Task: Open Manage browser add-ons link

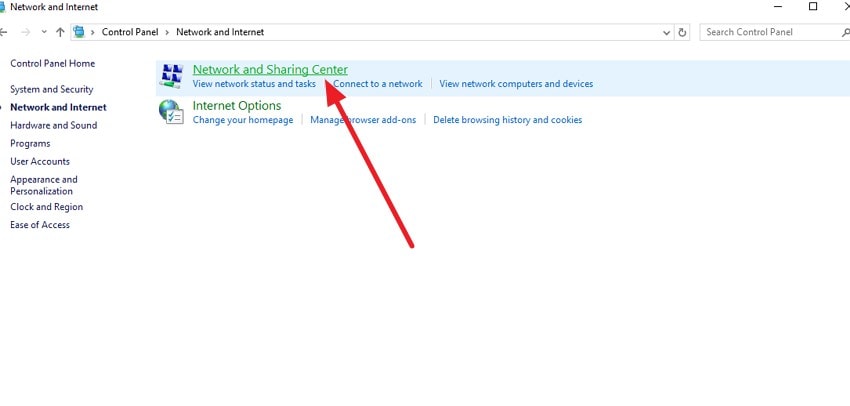Action: point(363,120)
